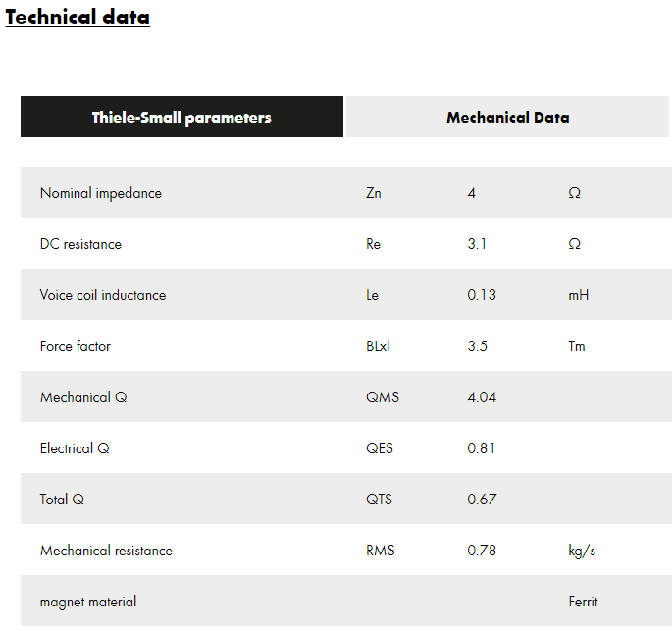The image size is (672, 631).
Task: Select the Electrical Q row label
Action: tap(75, 448)
